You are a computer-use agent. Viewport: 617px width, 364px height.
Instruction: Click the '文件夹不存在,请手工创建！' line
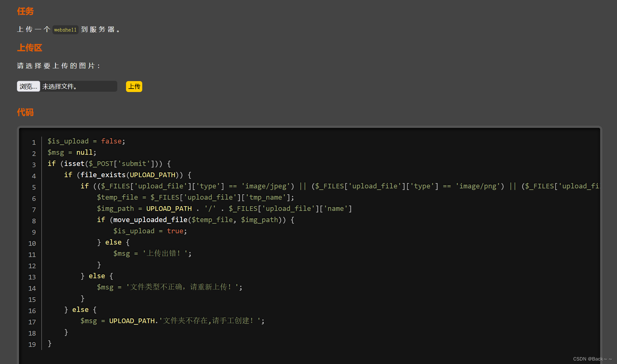[x=172, y=321]
